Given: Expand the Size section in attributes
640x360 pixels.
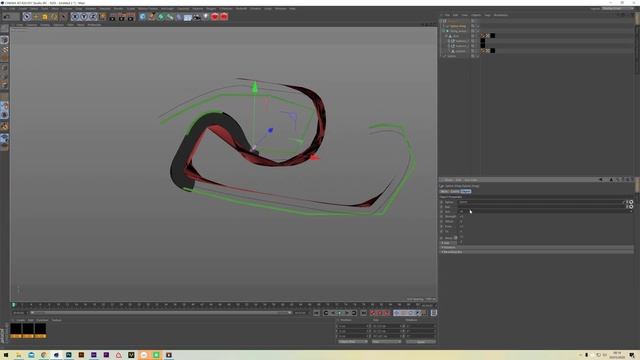Looking at the screenshot, I should coord(448,243).
